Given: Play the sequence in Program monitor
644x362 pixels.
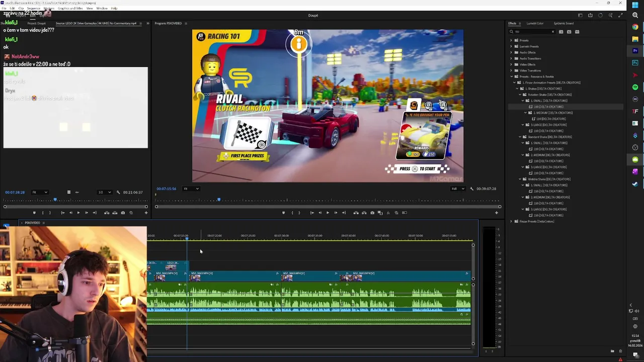Looking at the screenshot, I should point(328,213).
